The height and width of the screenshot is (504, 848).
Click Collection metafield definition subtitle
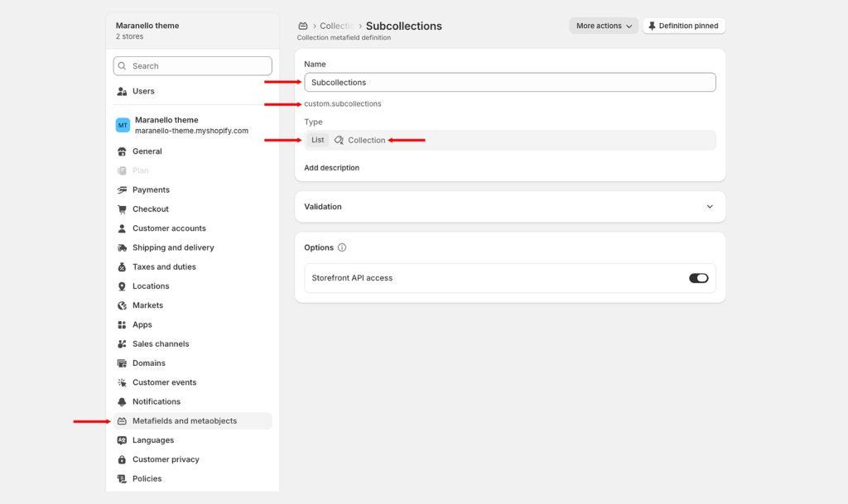[344, 38]
